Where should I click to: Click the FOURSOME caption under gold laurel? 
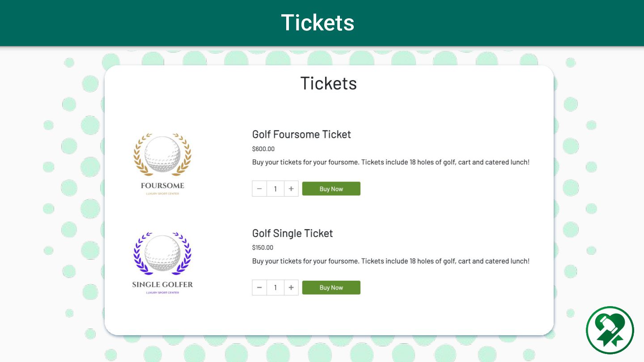pyautogui.click(x=162, y=185)
